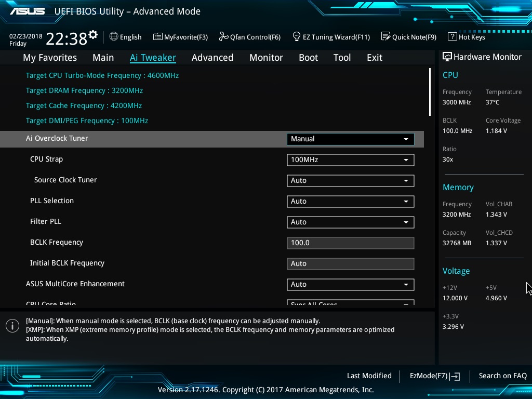The width and height of the screenshot is (532, 399).
Task: Select the Ai Overclock Tuner row label
Action: [57, 138]
